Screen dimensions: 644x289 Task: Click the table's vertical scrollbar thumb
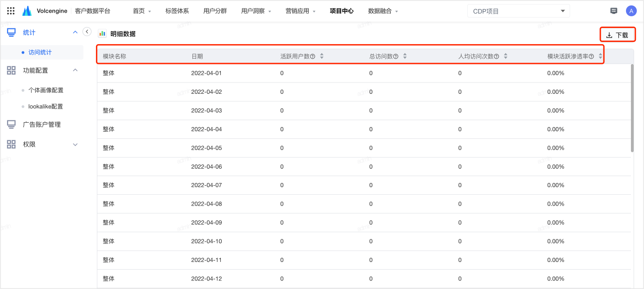632,108
